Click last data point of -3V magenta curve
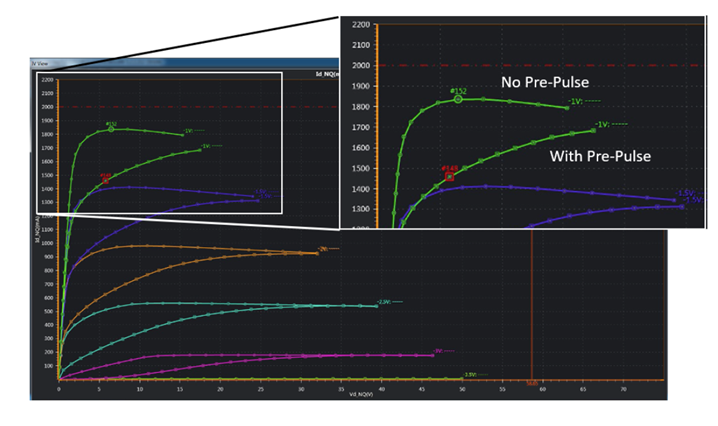This screenshot has width=718, height=426. pyautogui.click(x=433, y=355)
